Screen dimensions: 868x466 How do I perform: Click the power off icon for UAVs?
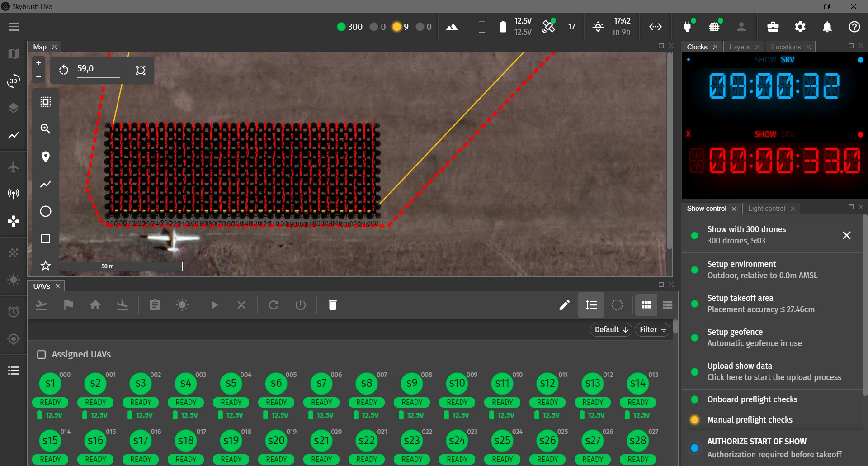pos(301,305)
